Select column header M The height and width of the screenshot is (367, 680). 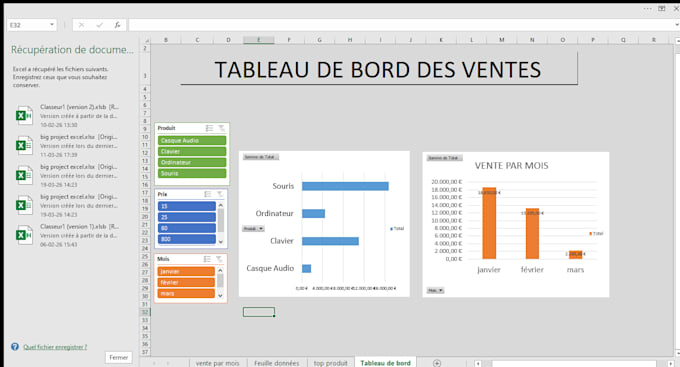tap(502, 40)
